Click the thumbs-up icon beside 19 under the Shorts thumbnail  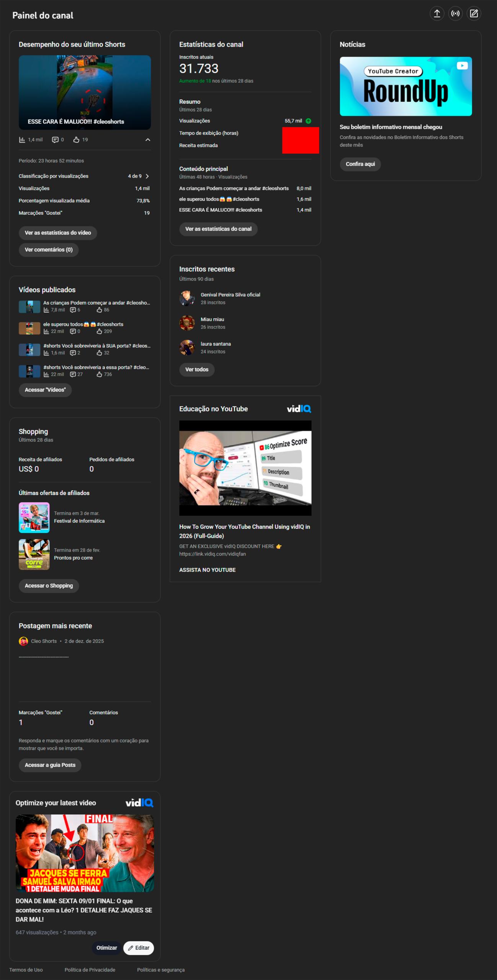tap(76, 140)
